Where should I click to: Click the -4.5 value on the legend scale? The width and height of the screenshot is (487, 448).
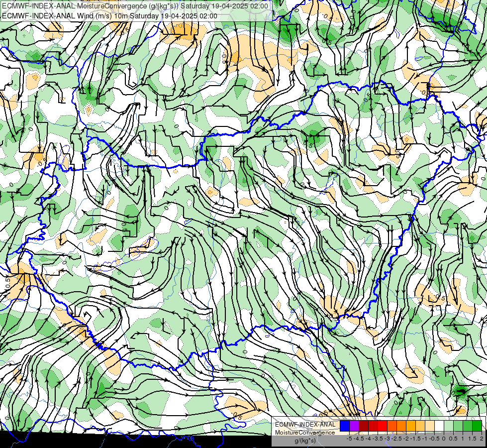pos(358,439)
